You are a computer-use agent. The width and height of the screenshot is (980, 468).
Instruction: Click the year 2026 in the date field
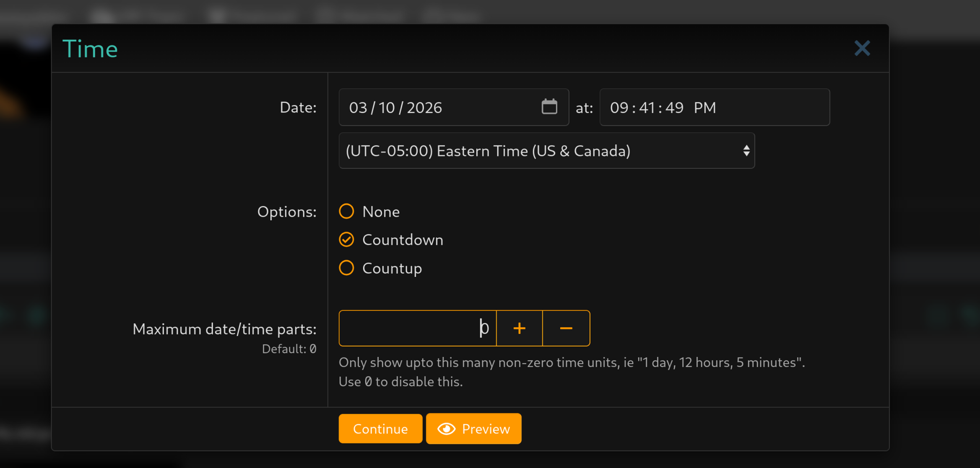[424, 108]
